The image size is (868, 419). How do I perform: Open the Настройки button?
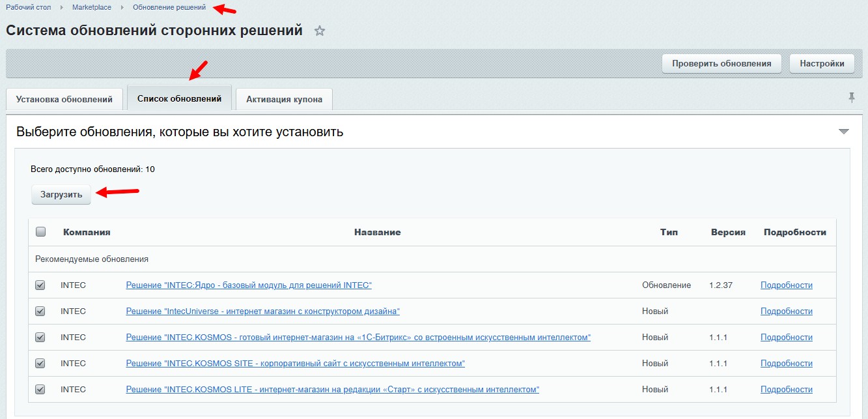pyautogui.click(x=822, y=63)
